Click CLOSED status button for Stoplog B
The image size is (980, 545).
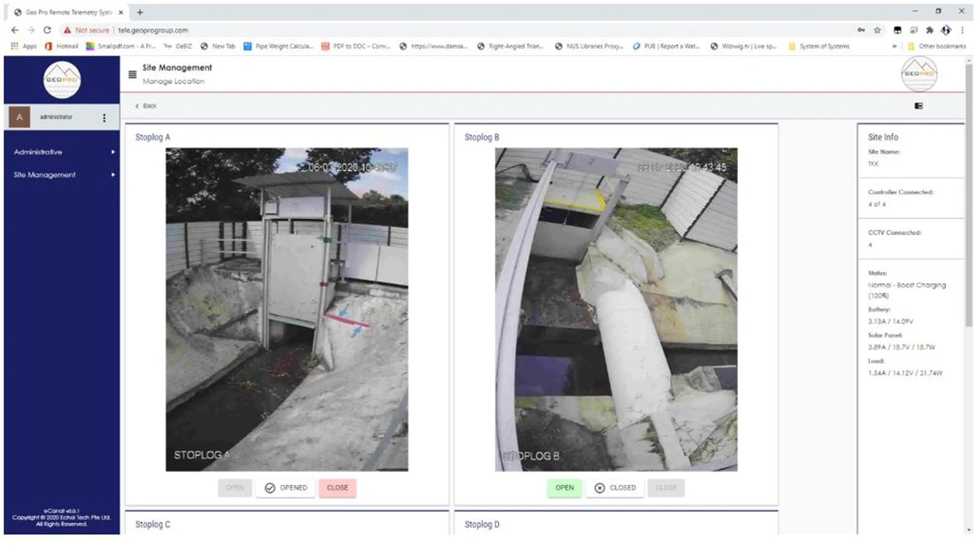pos(616,488)
